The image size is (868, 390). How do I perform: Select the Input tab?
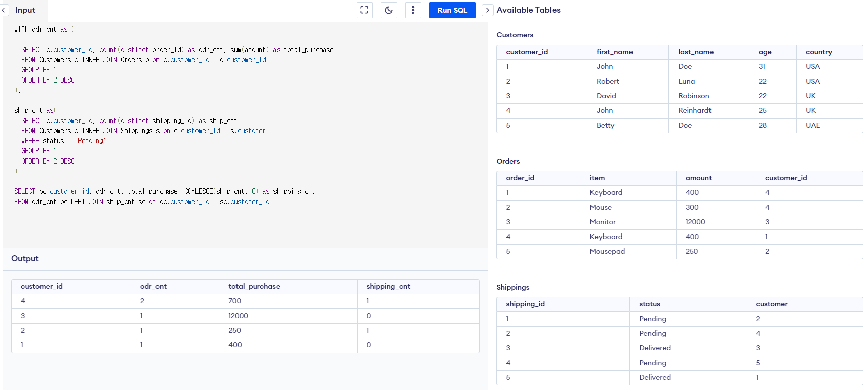point(25,10)
